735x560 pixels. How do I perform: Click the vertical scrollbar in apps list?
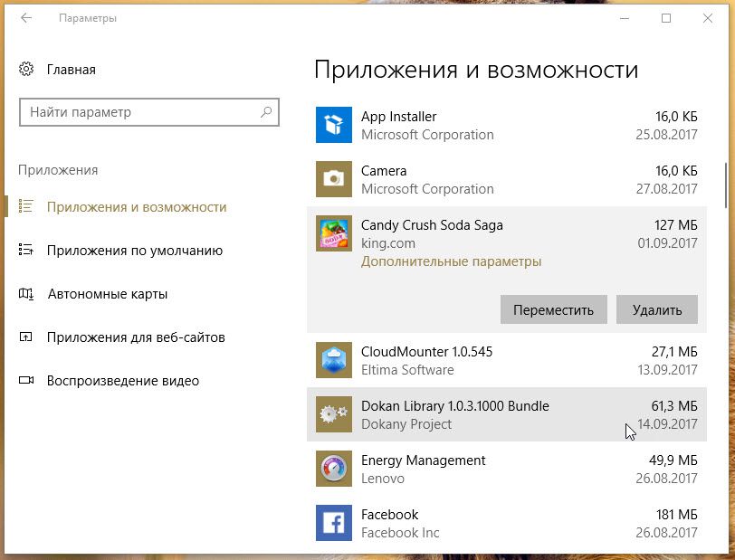725,185
